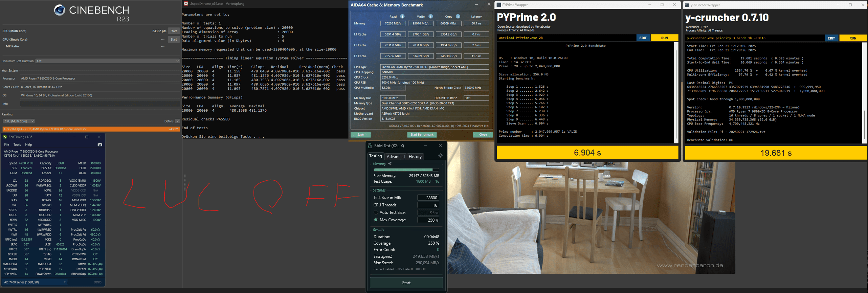Switch to the Advanced tab in RAM Test
The image size is (868, 293).
click(396, 156)
